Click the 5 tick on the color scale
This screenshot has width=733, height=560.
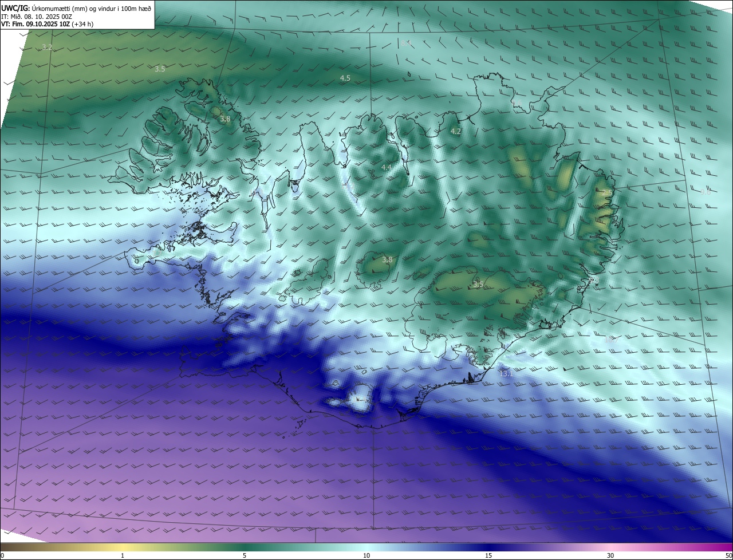245,555
